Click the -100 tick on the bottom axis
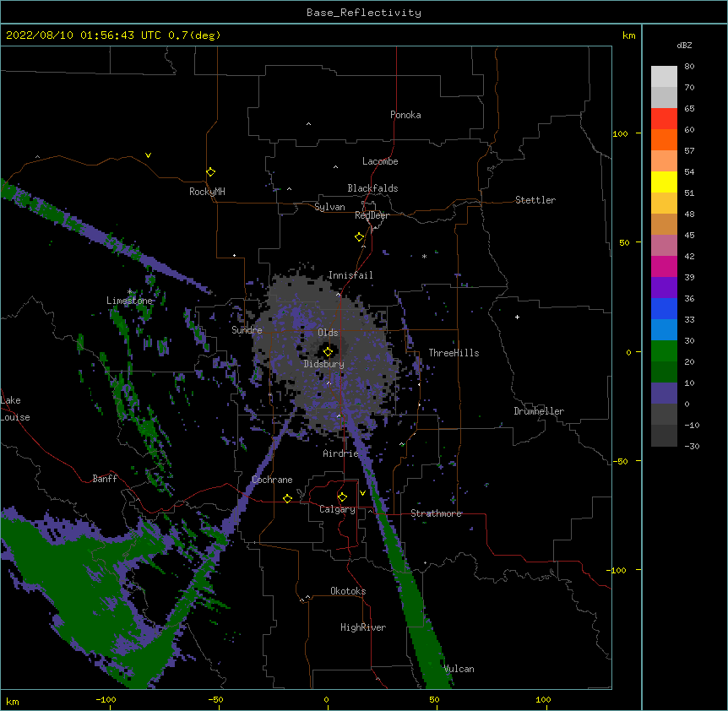 point(106,699)
